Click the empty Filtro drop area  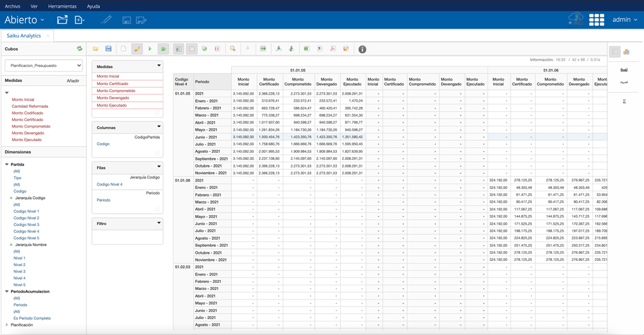(x=127, y=236)
